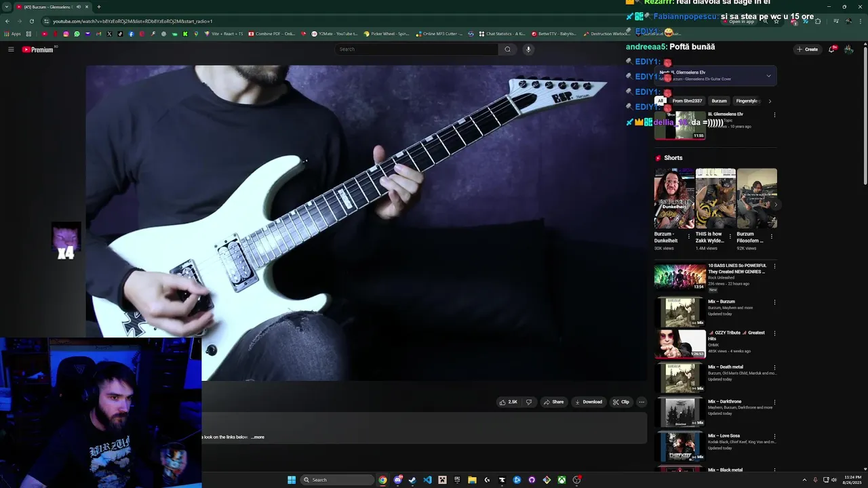This screenshot has height=488, width=868.
Task: Like the video, thumbs up 2.5K
Action: pos(509,402)
